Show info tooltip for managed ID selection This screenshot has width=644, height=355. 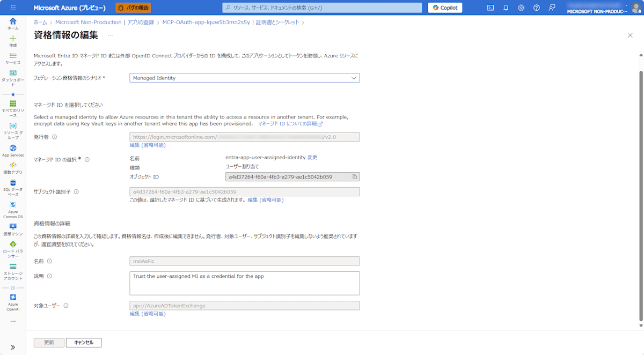pyautogui.click(x=87, y=159)
